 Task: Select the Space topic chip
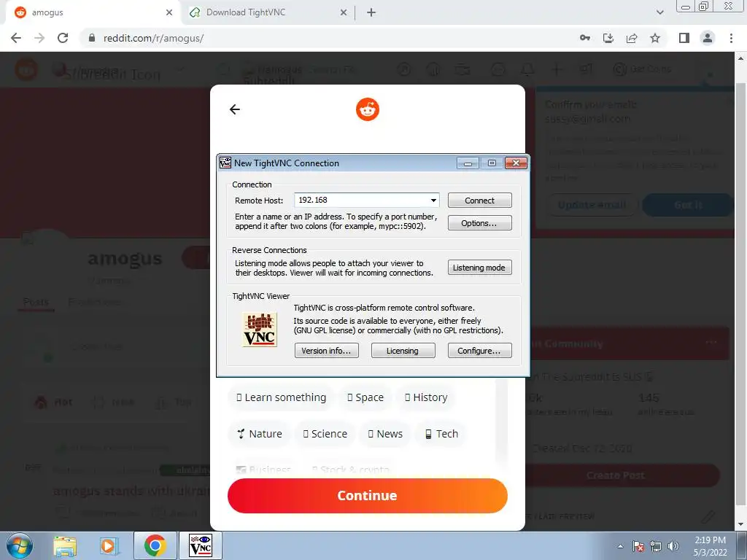[x=365, y=397]
